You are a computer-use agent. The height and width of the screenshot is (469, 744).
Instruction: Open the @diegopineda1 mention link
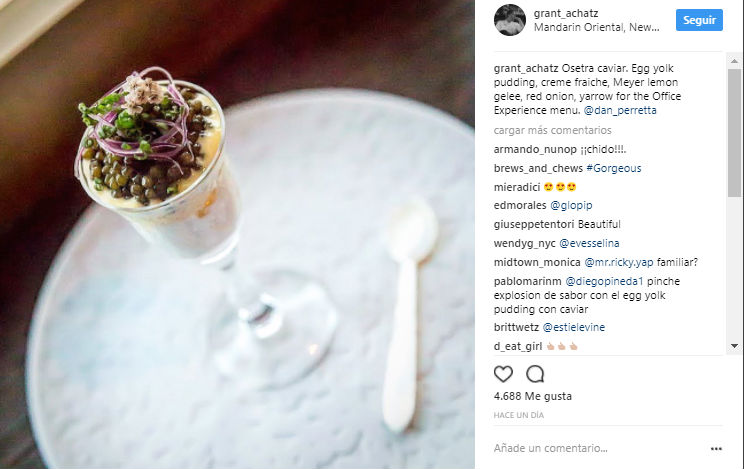(x=604, y=281)
